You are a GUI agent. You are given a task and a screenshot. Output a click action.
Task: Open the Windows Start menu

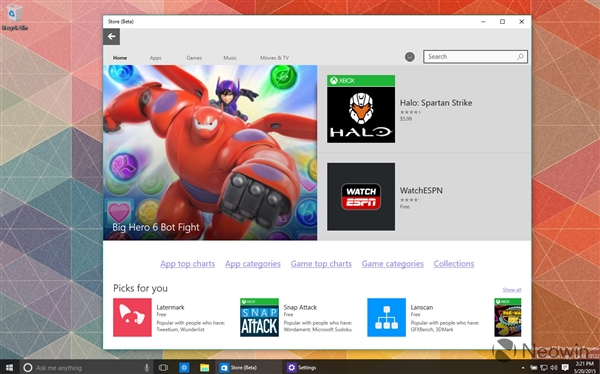(9, 367)
